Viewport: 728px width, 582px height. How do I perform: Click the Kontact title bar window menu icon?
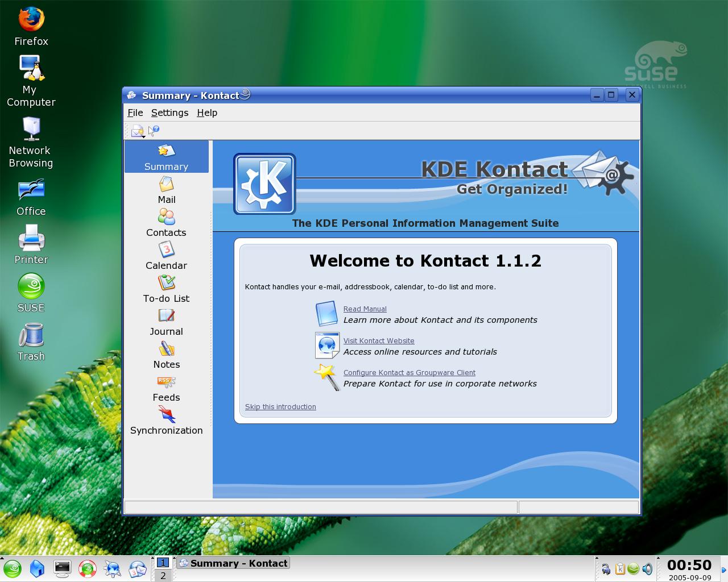131,95
